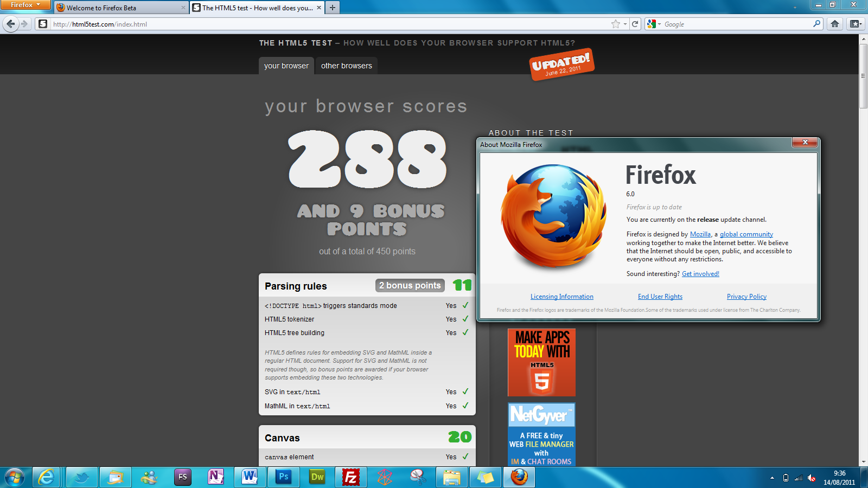The width and height of the screenshot is (868, 488).
Task: Open the Twitter bird app in taskbar
Action: coord(82,477)
